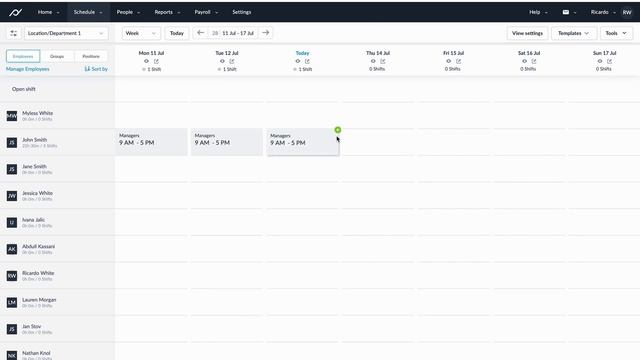The height and width of the screenshot is (360, 640).
Task: Open publish icon for Thu 14 Jul
Action: tap(383, 61)
